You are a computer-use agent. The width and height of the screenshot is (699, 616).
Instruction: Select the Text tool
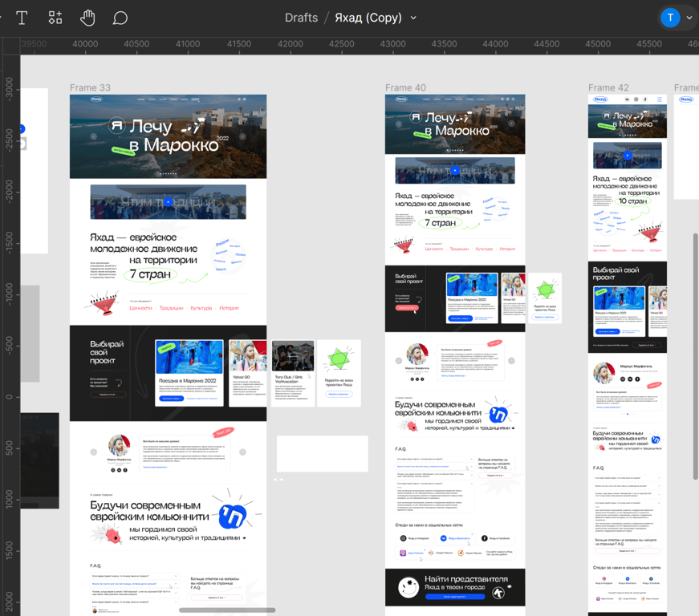point(22,18)
